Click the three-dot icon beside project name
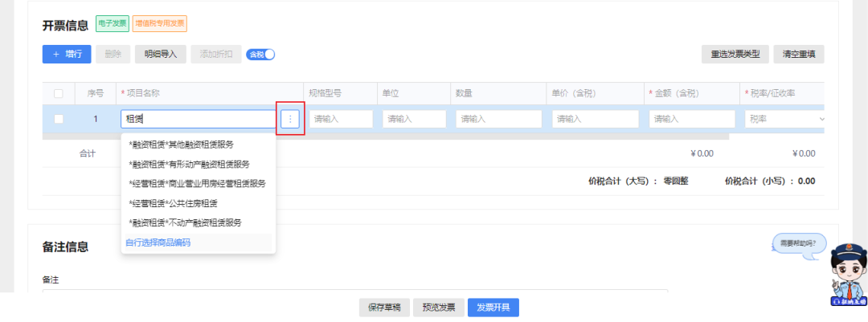Image resolution: width=868 pixels, height=322 pixels. click(x=290, y=119)
